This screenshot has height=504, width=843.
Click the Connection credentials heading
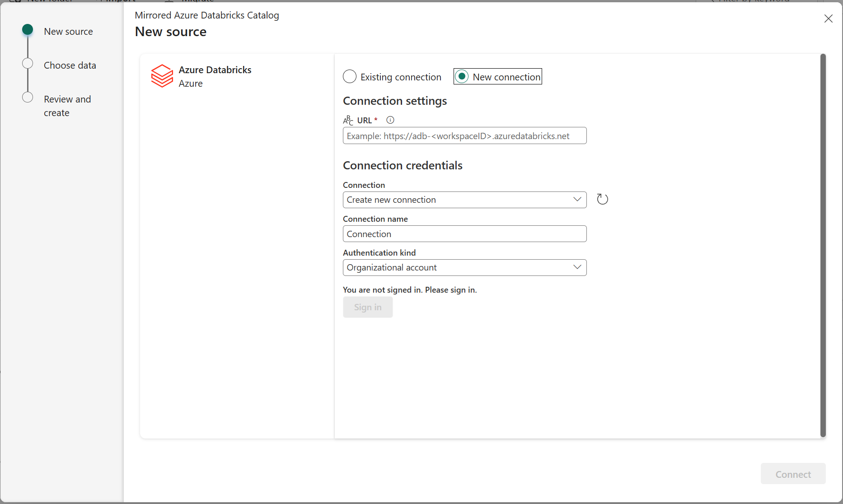click(403, 165)
